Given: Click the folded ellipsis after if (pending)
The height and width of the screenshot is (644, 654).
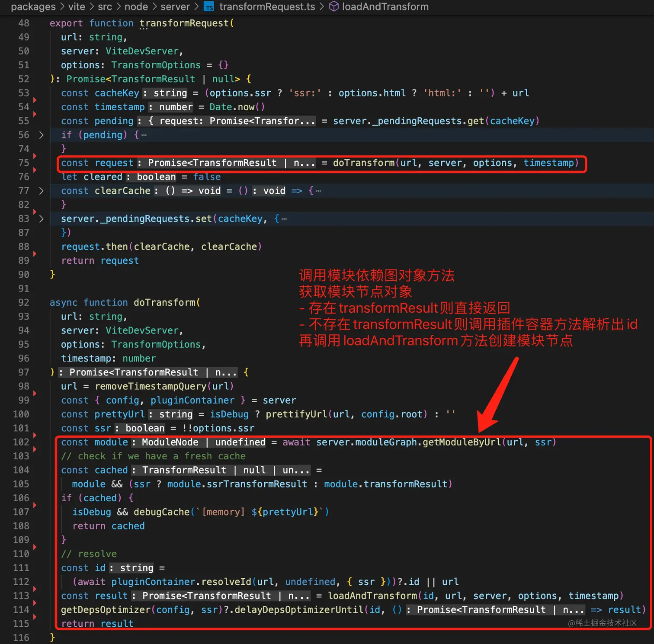Looking at the screenshot, I should pos(144,135).
